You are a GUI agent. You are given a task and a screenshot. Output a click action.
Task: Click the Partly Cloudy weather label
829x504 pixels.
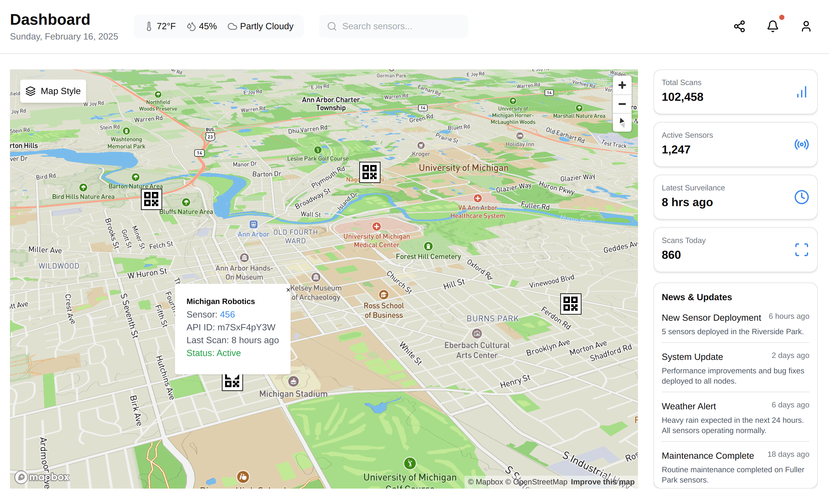pyautogui.click(x=266, y=26)
